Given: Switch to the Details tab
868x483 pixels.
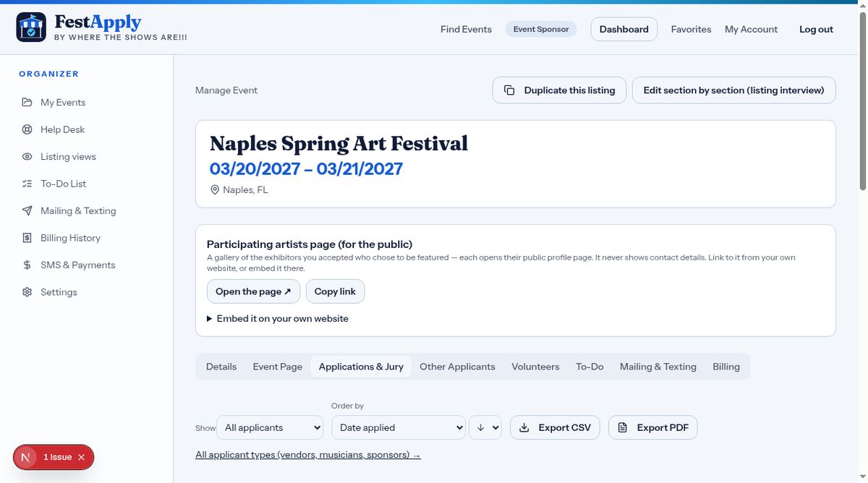Looking at the screenshot, I should coord(221,367).
